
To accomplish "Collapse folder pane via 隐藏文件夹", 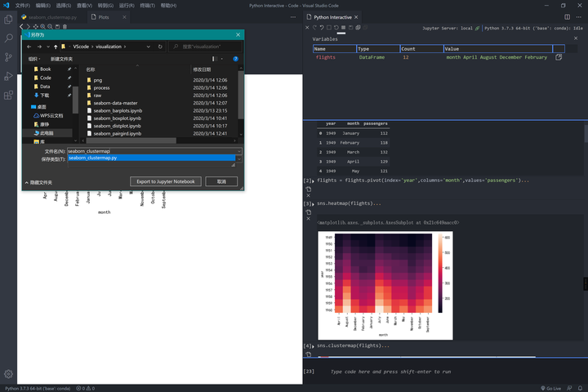I will click(x=38, y=182).
